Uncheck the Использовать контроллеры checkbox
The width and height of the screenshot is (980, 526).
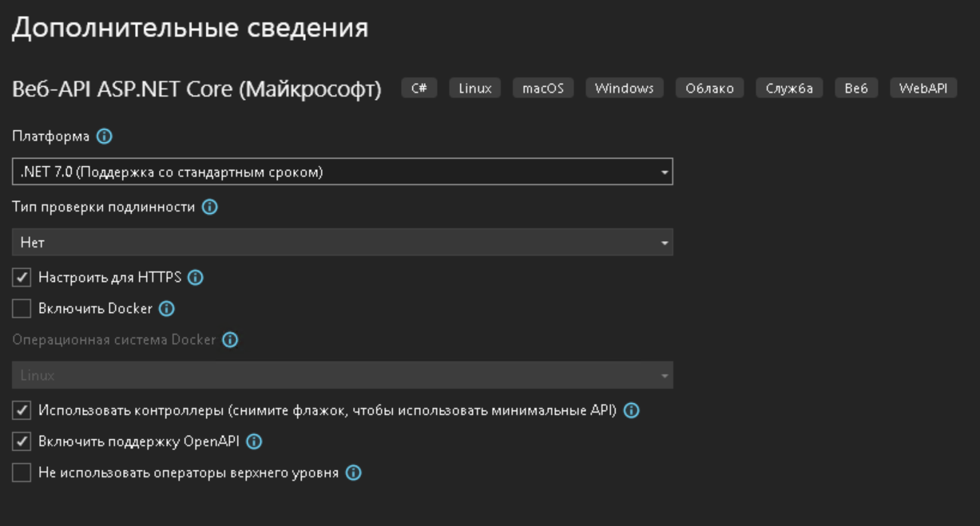[22, 411]
